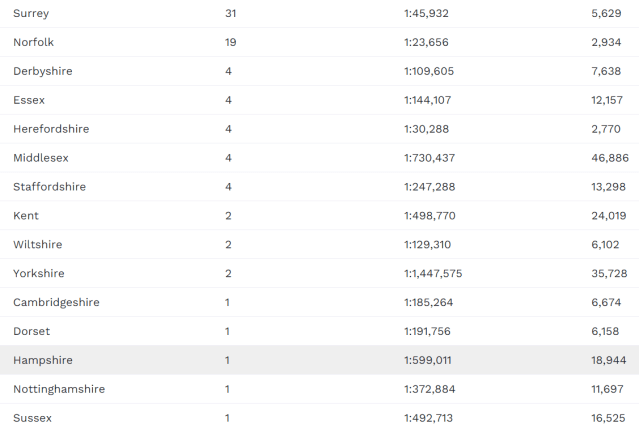Click the count 19 in Norfolk row
The image size is (639, 433).
231,42
